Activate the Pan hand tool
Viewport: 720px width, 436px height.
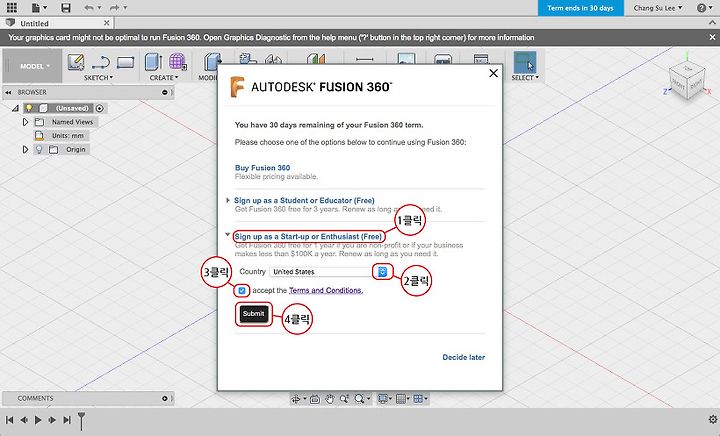(329, 399)
